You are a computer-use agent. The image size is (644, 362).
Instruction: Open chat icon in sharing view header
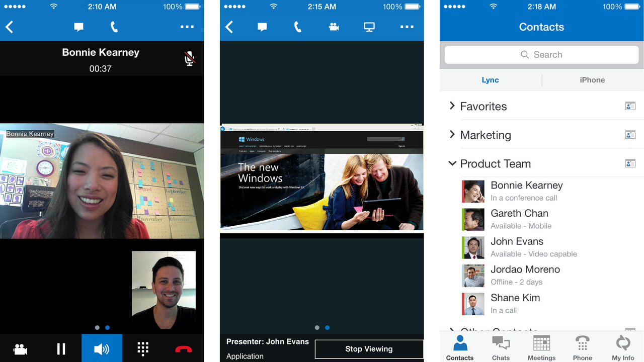(x=262, y=27)
